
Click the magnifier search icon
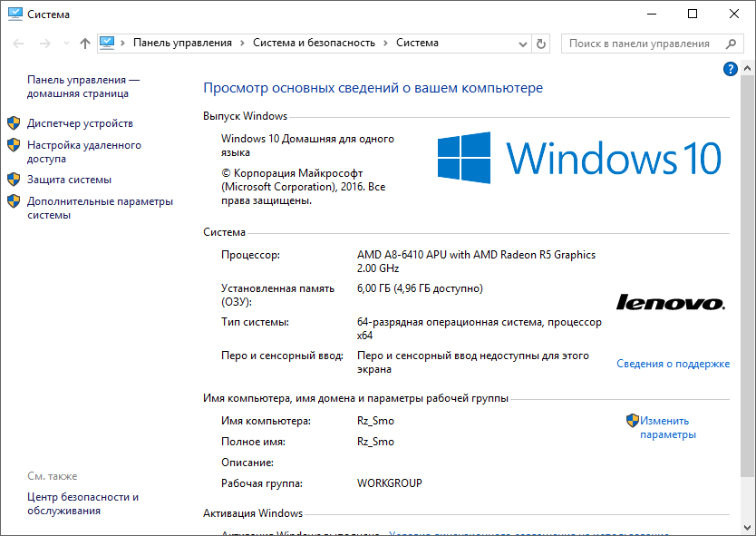[x=731, y=44]
